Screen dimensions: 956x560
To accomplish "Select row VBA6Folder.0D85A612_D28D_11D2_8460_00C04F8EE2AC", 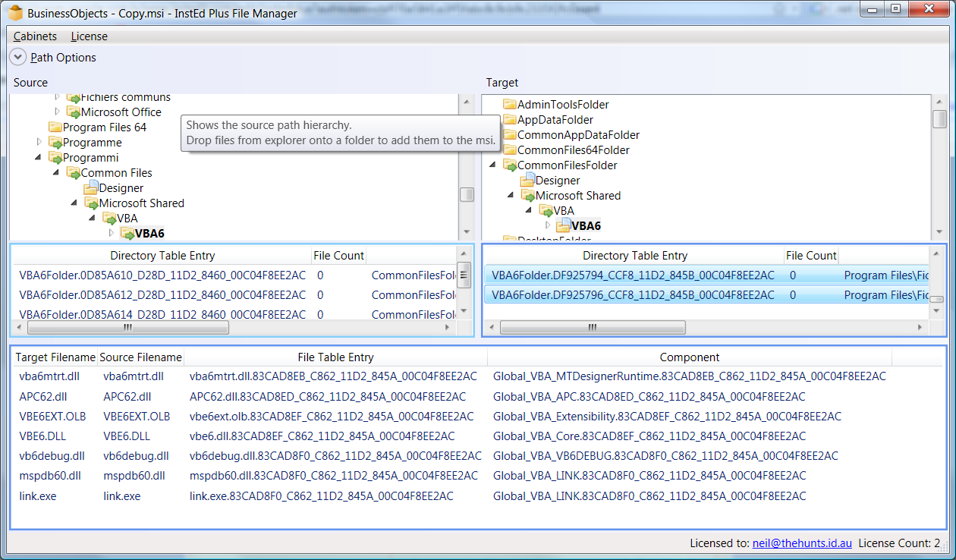I will tap(235, 295).
